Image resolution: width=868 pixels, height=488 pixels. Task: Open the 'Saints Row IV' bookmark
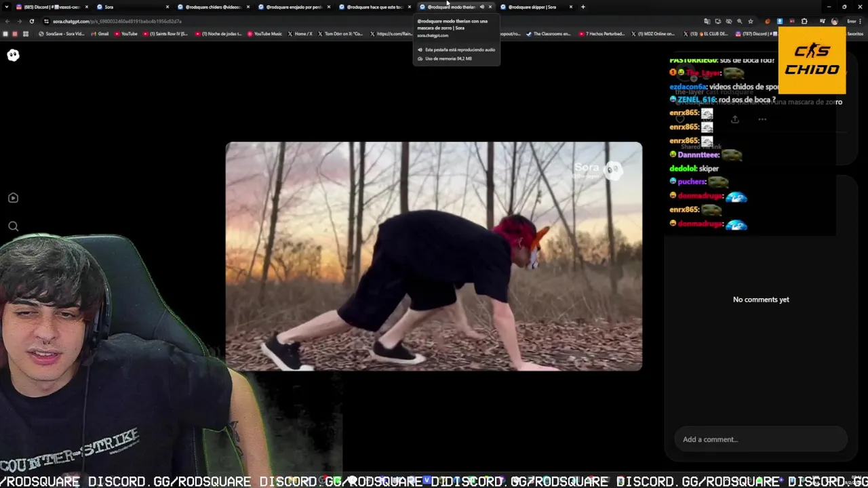pos(165,33)
